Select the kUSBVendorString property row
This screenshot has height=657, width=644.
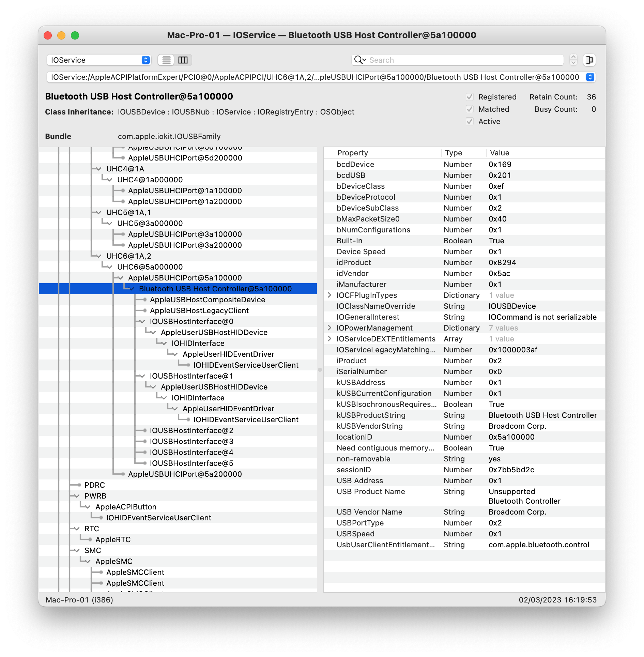click(464, 426)
